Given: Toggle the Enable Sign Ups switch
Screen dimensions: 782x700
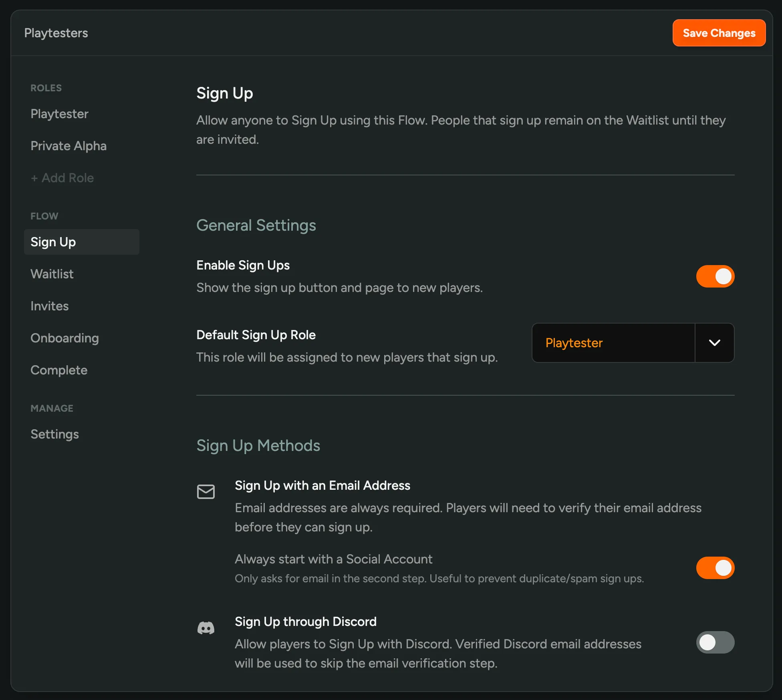Looking at the screenshot, I should [x=715, y=276].
